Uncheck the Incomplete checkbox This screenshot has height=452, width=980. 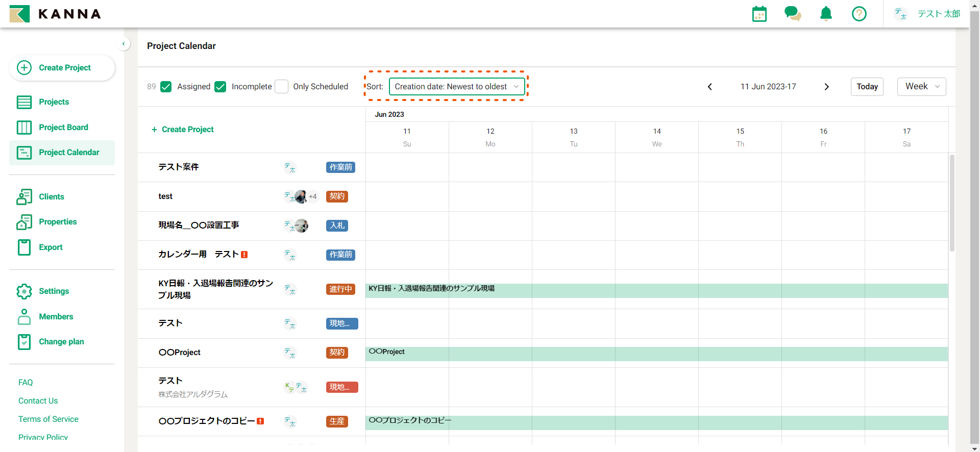pos(220,87)
